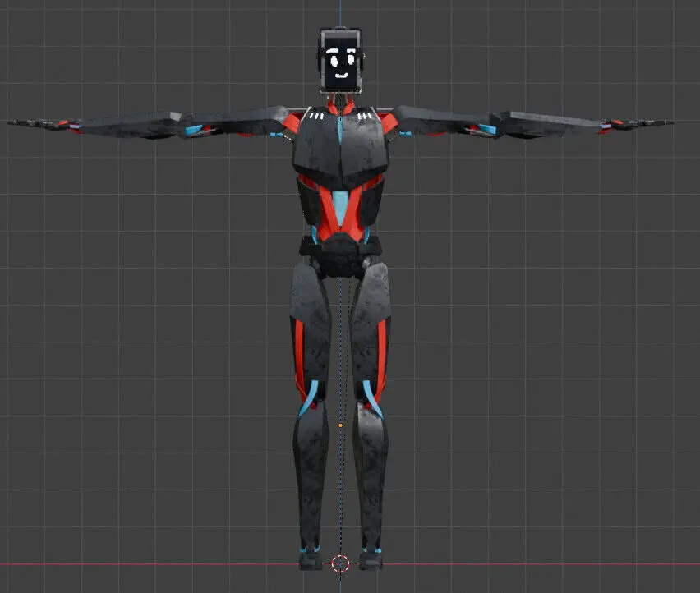
Task: Click the 3D cursor between the robot's feet
Action: coord(340,563)
